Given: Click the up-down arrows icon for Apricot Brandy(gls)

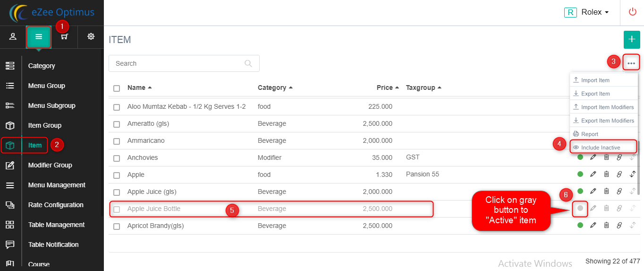Looking at the screenshot, I should coord(633,225).
